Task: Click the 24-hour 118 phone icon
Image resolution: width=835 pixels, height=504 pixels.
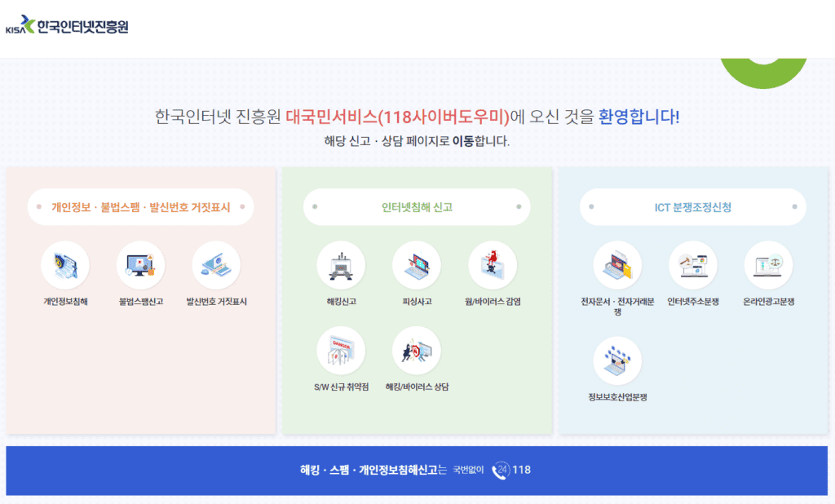Action: tap(501, 471)
